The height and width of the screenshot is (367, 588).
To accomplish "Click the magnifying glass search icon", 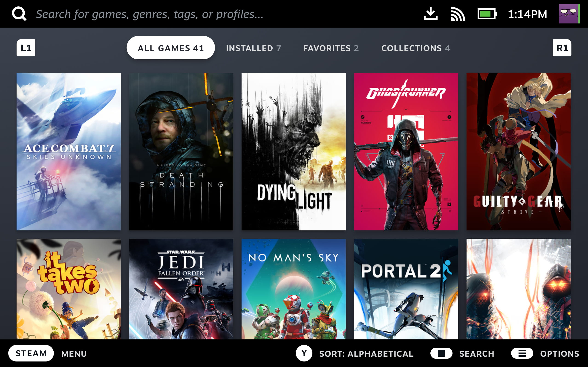I will pyautogui.click(x=19, y=14).
